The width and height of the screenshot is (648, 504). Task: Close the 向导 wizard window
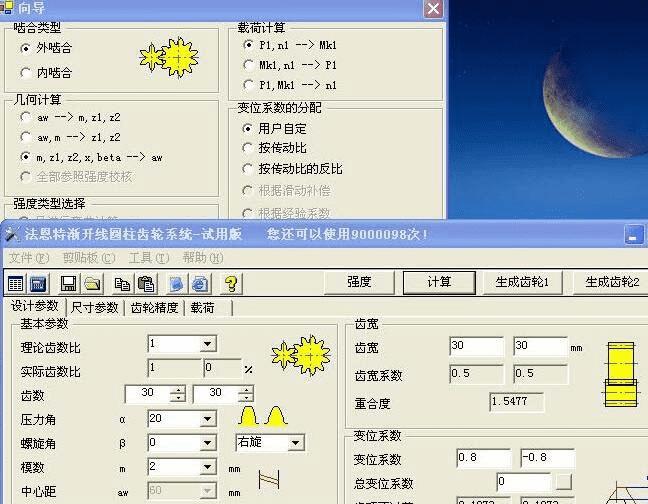[x=434, y=9]
